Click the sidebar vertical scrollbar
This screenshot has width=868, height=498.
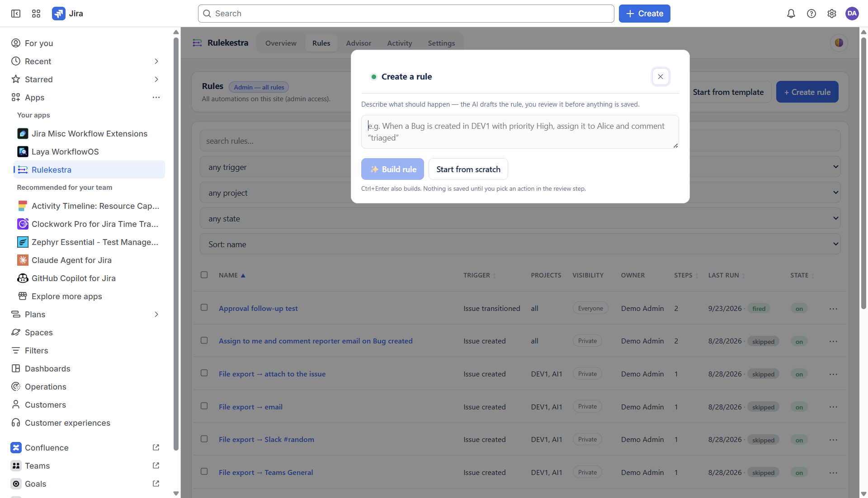(176, 244)
